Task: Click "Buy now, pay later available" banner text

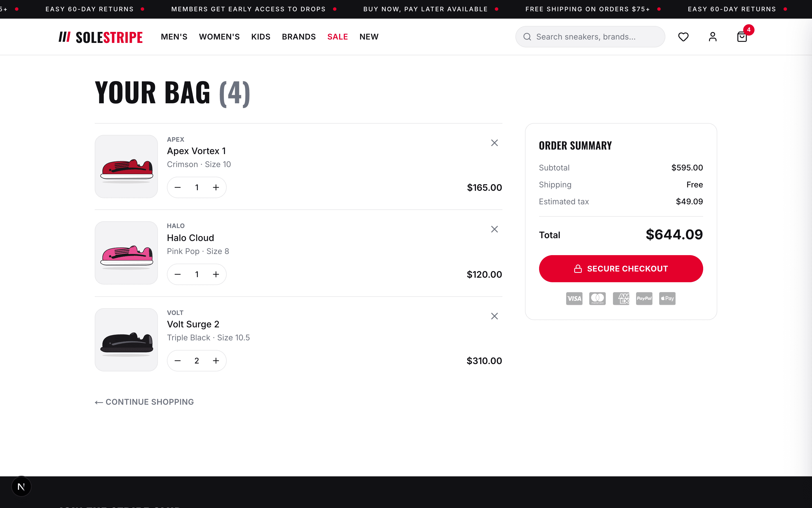Action: [425, 9]
